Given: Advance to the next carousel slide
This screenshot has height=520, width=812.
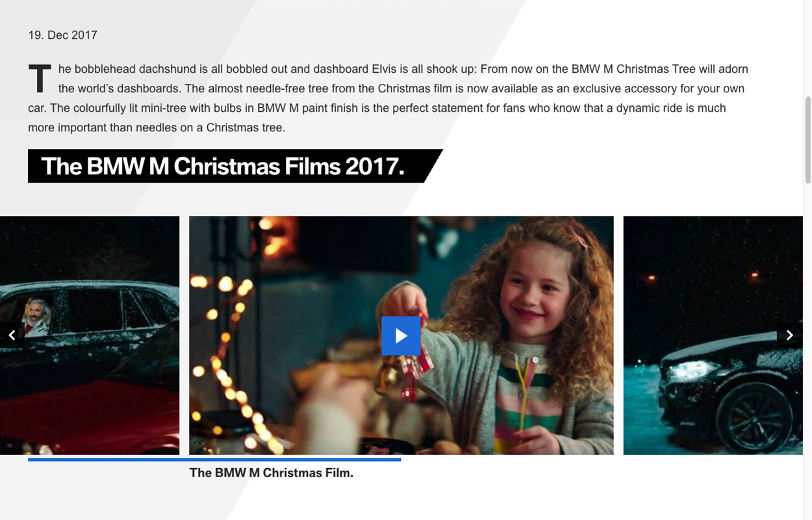Looking at the screenshot, I should pos(790,335).
